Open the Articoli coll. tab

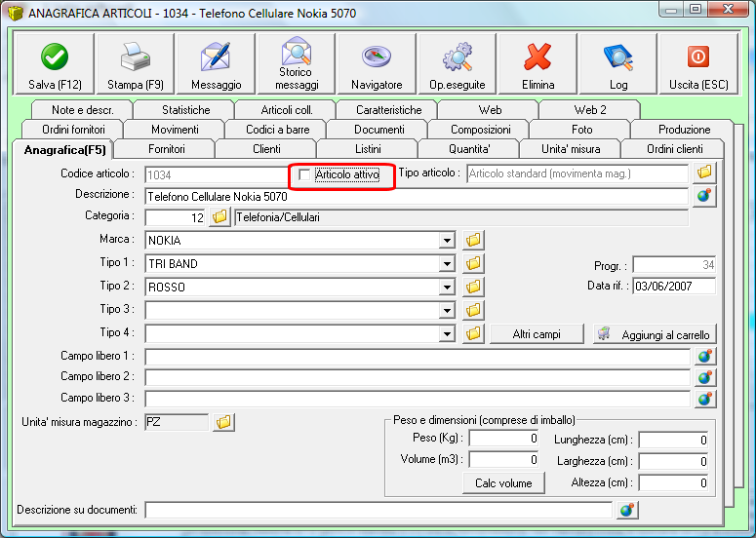point(287,110)
